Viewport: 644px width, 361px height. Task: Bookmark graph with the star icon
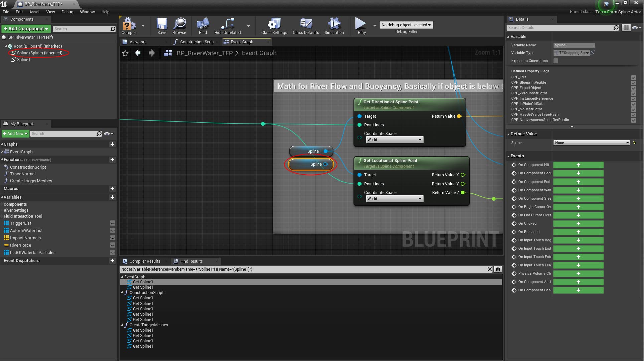pos(125,53)
